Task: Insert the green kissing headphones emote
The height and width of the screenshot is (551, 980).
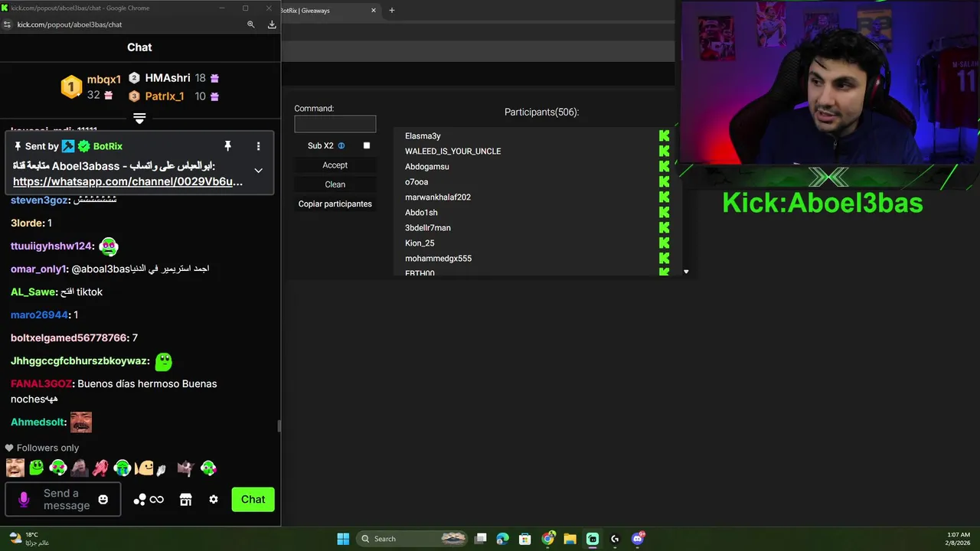Action: tap(208, 468)
